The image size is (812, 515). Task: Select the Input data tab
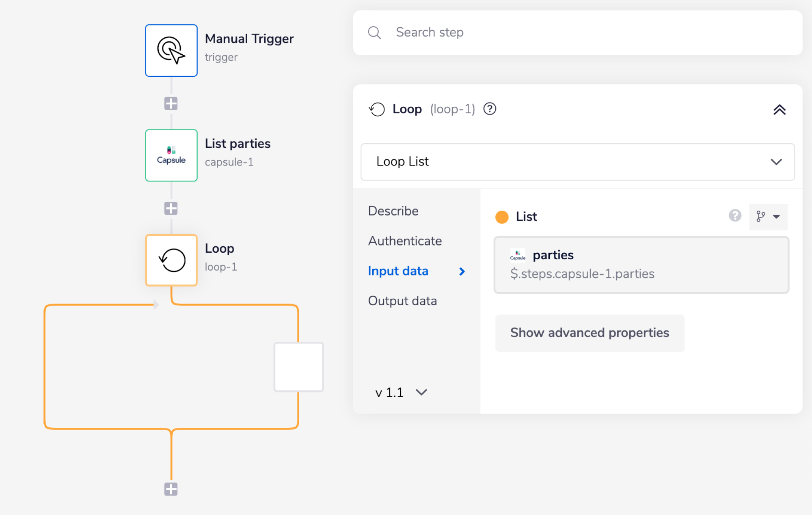click(x=398, y=271)
